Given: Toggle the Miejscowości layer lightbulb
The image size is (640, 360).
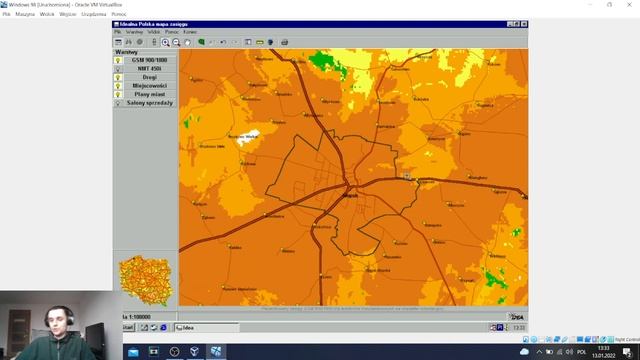Looking at the screenshot, I should (x=118, y=86).
